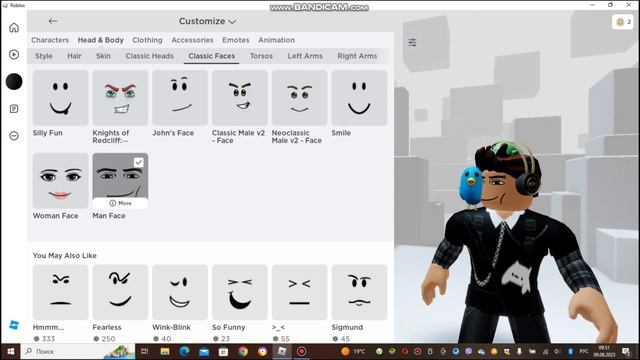Open avatar view settings sliders icon
Viewport: 640px width, 360px height.
click(412, 42)
